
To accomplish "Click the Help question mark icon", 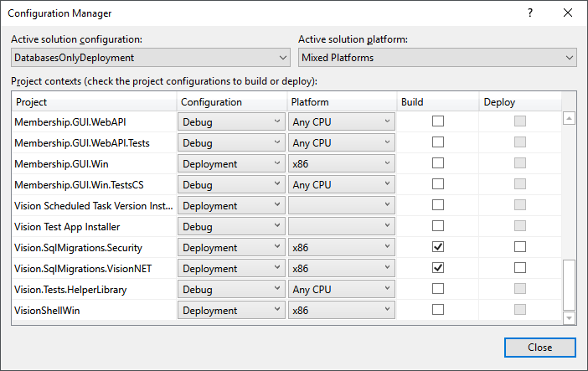I will click(530, 13).
